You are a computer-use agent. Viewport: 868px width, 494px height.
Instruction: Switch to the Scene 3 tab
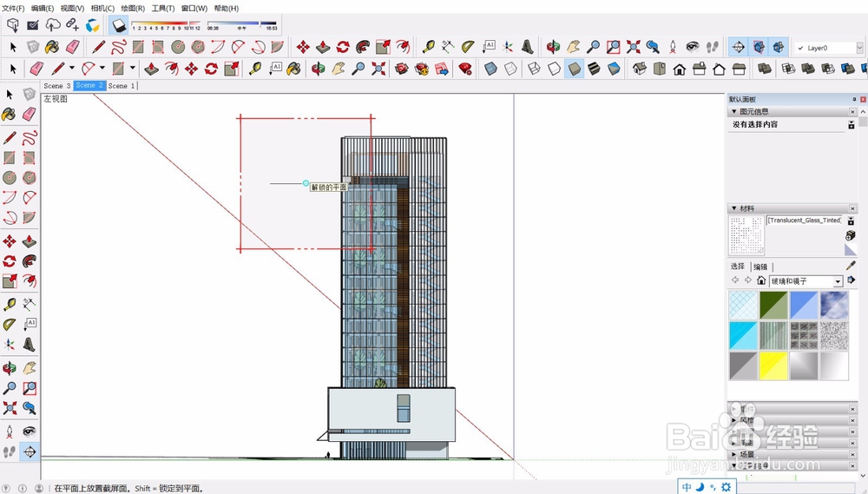click(57, 86)
